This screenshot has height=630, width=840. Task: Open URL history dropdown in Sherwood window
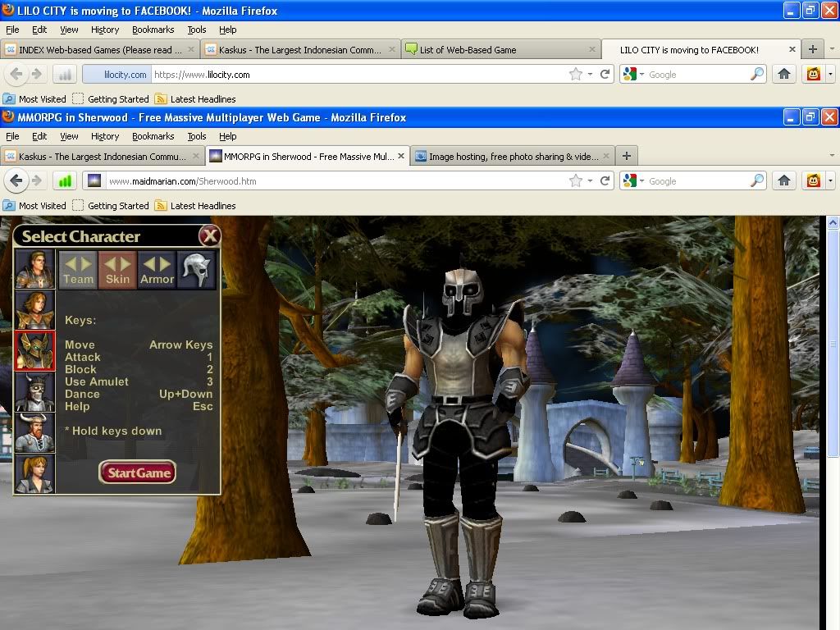pos(590,181)
